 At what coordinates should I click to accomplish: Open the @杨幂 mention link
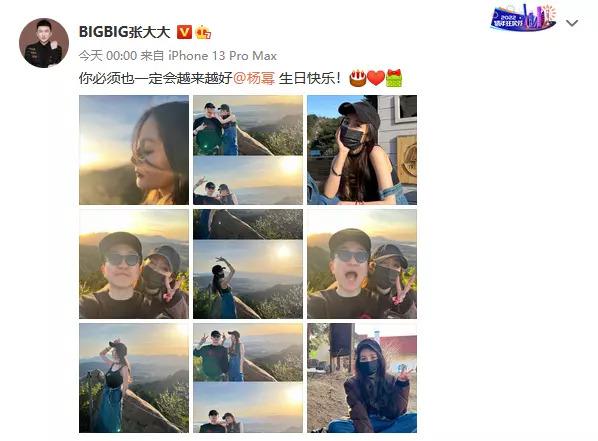click(254, 78)
